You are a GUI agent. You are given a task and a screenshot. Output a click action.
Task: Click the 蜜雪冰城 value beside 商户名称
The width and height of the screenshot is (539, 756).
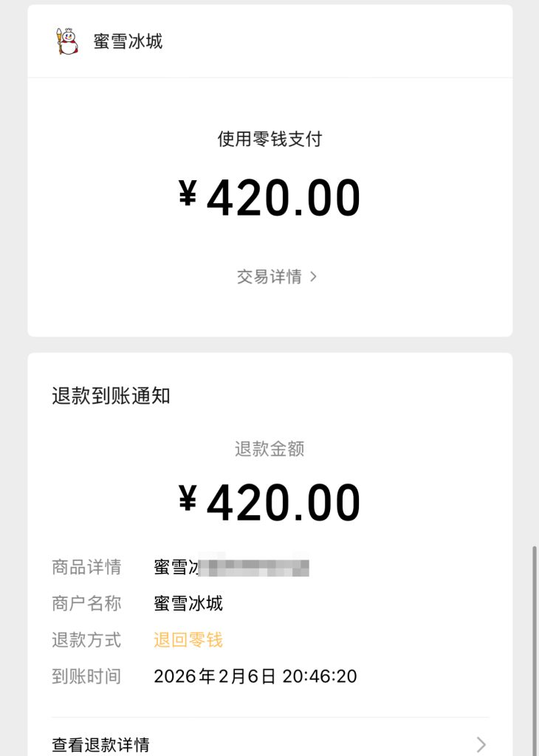point(188,603)
